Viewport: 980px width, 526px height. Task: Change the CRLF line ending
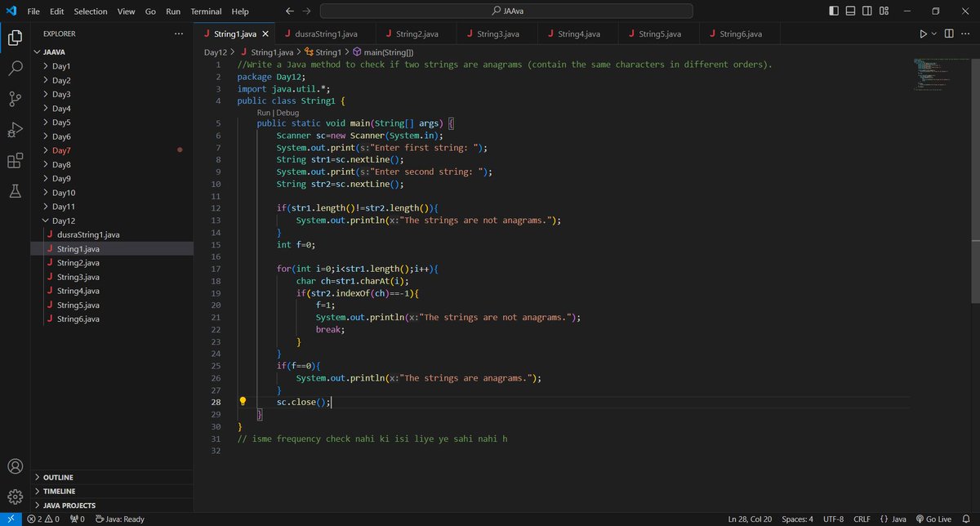click(x=862, y=519)
